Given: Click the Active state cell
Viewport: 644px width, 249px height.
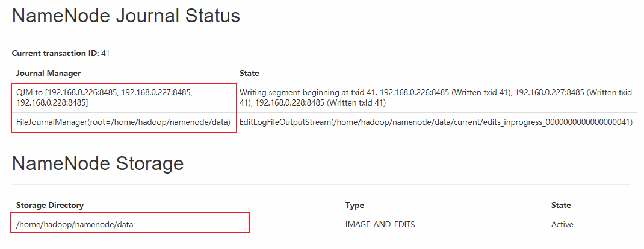Looking at the screenshot, I should pos(562,224).
